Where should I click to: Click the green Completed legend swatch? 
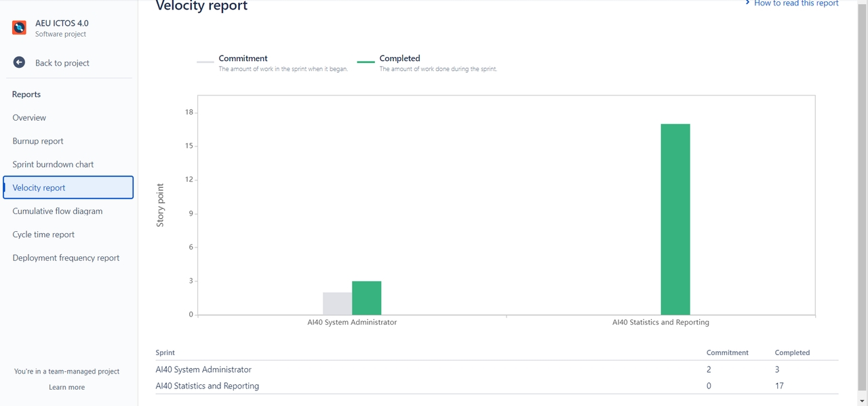point(366,62)
